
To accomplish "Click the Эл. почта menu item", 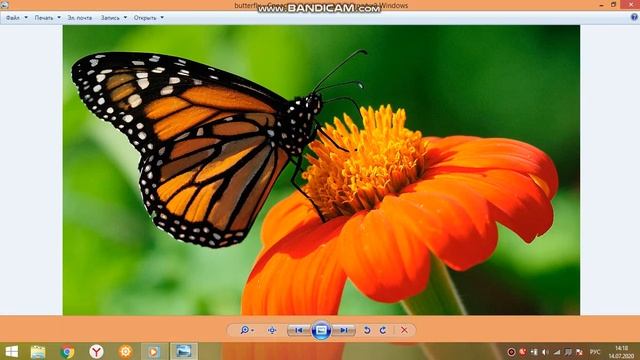I will pos(80,18).
